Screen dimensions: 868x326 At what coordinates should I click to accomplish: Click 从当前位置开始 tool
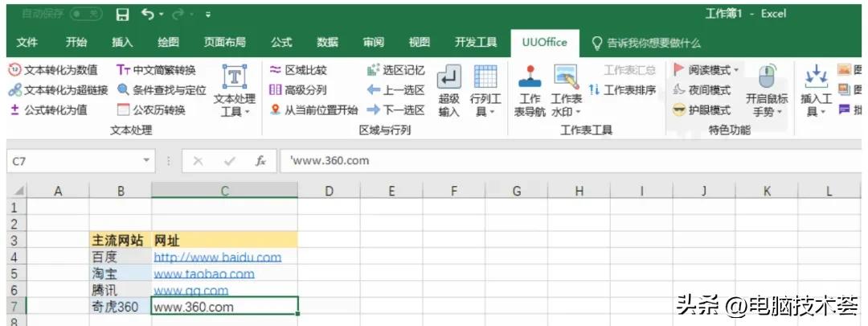[x=313, y=109]
